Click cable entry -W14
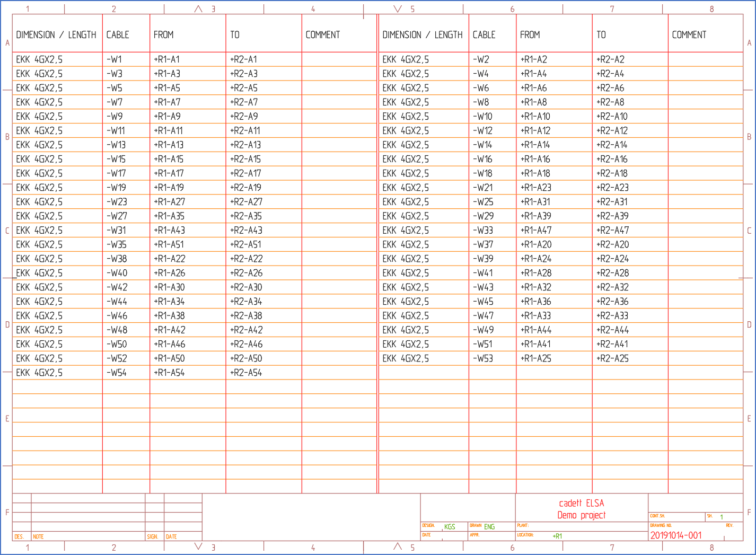 point(482,145)
